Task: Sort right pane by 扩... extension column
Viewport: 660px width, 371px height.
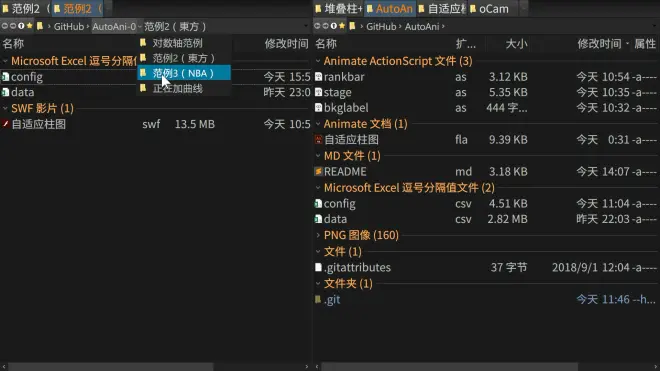Action: coord(466,43)
